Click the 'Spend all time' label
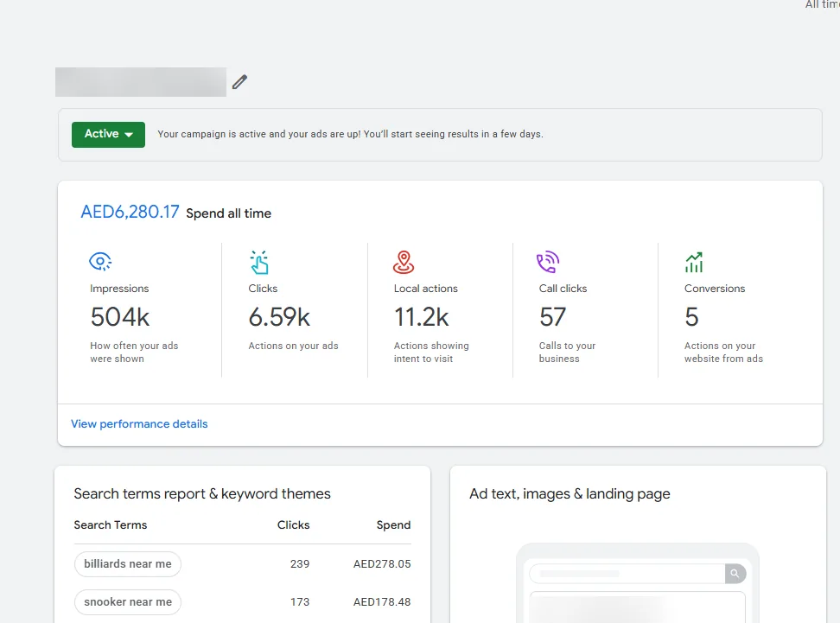 [x=228, y=213]
